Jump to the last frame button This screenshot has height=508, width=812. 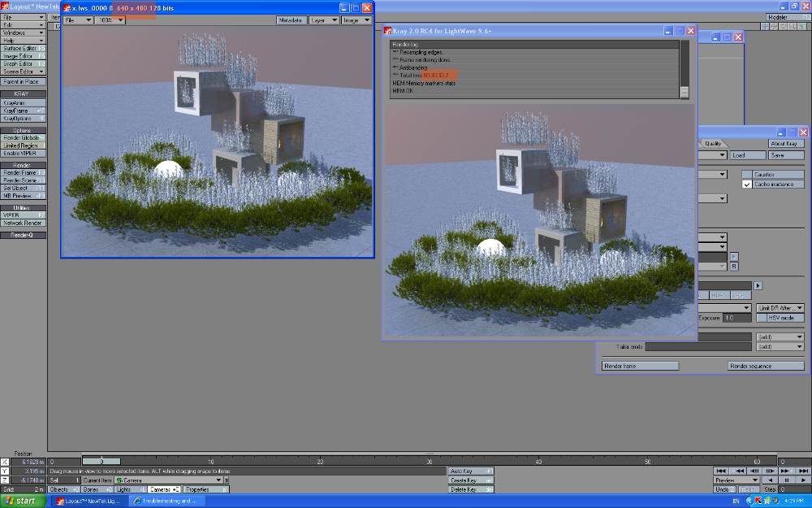click(802, 471)
